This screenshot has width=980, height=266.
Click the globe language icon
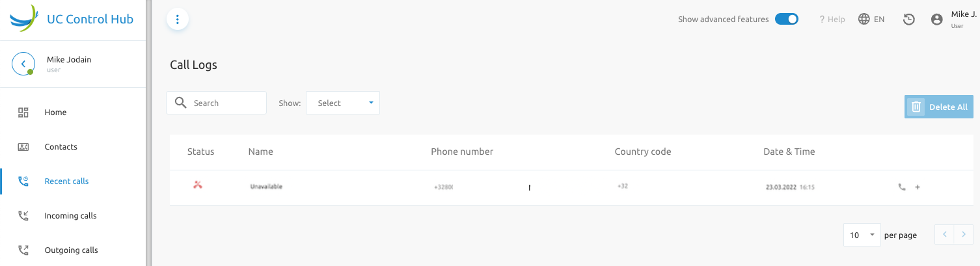click(864, 20)
